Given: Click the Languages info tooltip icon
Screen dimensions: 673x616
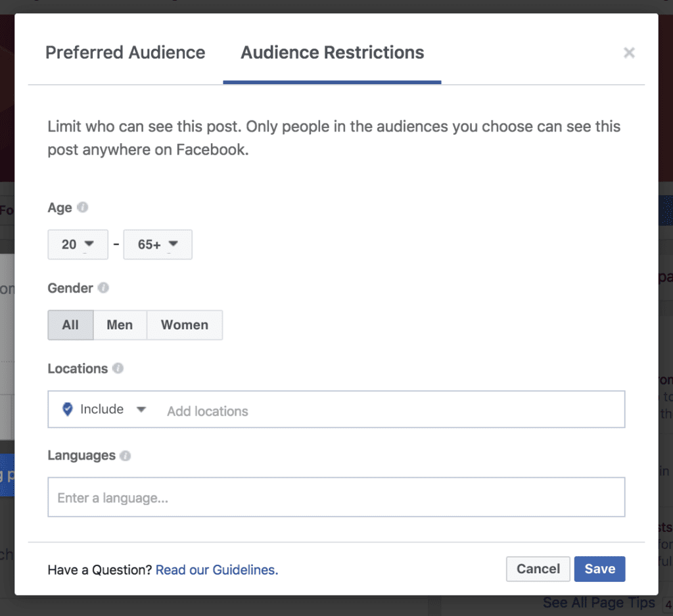Looking at the screenshot, I should point(127,455).
